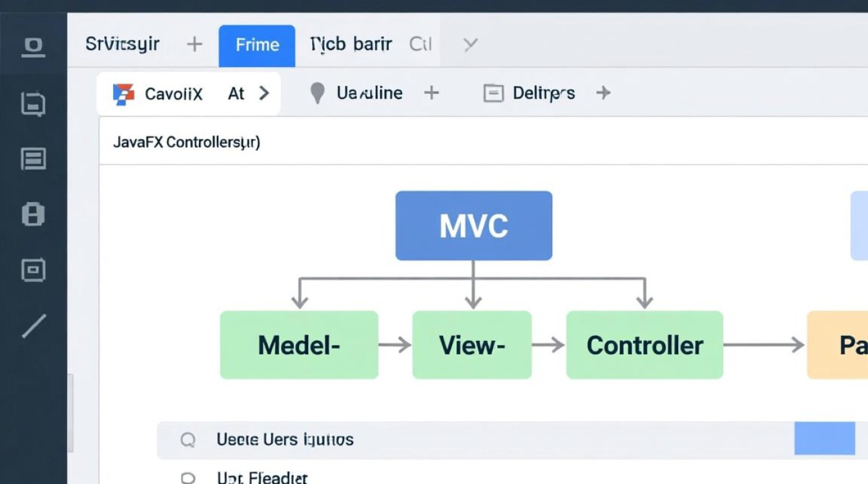Click the Delirers document icon

click(493, 94)
